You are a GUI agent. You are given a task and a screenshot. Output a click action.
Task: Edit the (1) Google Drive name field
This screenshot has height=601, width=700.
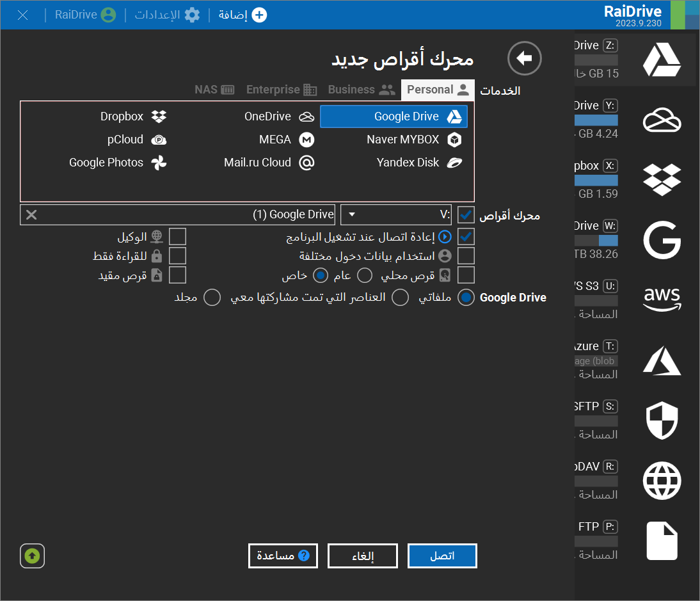coord(178,215)
